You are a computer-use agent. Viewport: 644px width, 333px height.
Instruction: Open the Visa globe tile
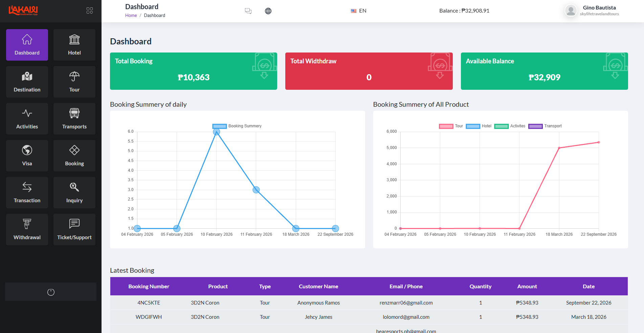point(27,155)
